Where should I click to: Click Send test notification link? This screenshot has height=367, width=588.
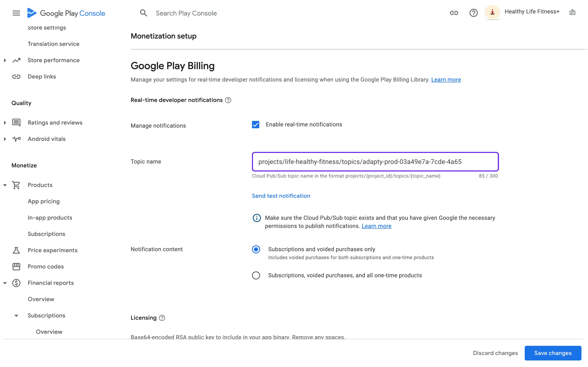[281, 196]
